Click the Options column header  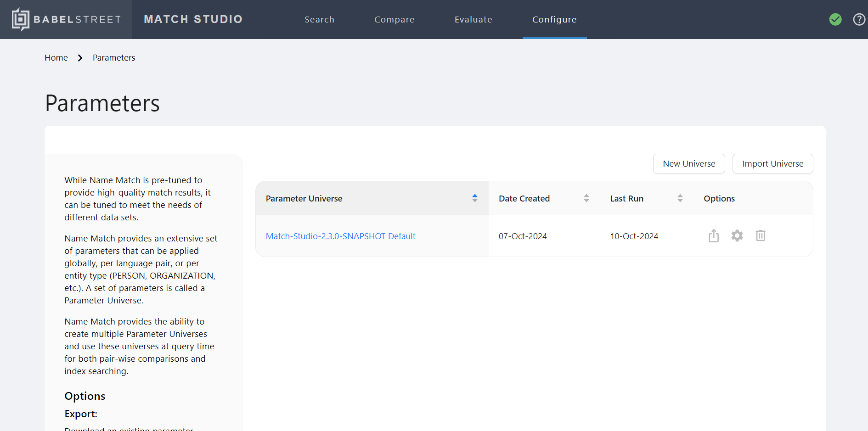tap(719, 198)
